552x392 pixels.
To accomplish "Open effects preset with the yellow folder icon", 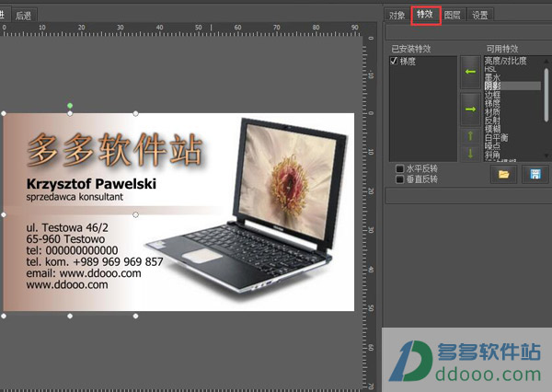I will click(504, 174).
